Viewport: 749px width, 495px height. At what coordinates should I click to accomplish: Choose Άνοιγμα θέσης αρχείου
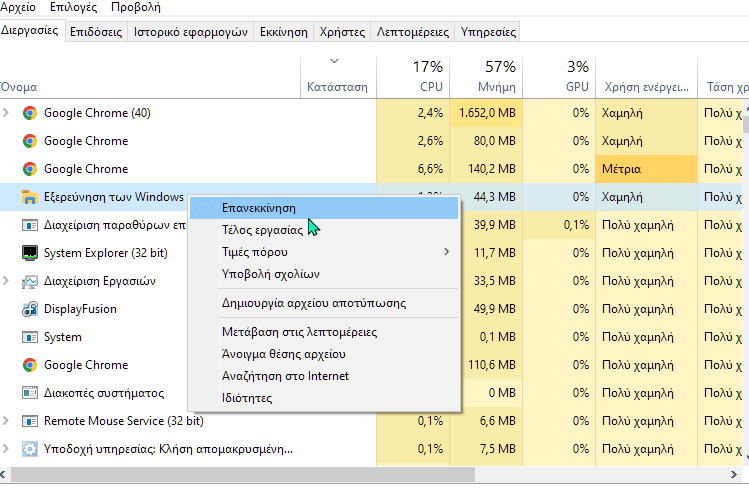click(324, 354)
